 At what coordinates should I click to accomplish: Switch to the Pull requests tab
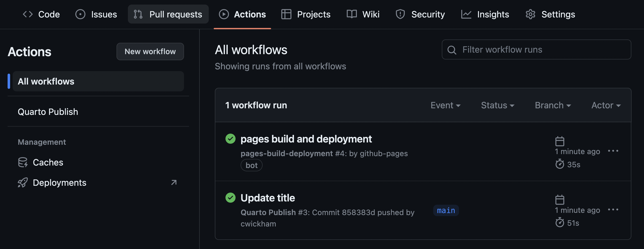(x=168, y=14)
